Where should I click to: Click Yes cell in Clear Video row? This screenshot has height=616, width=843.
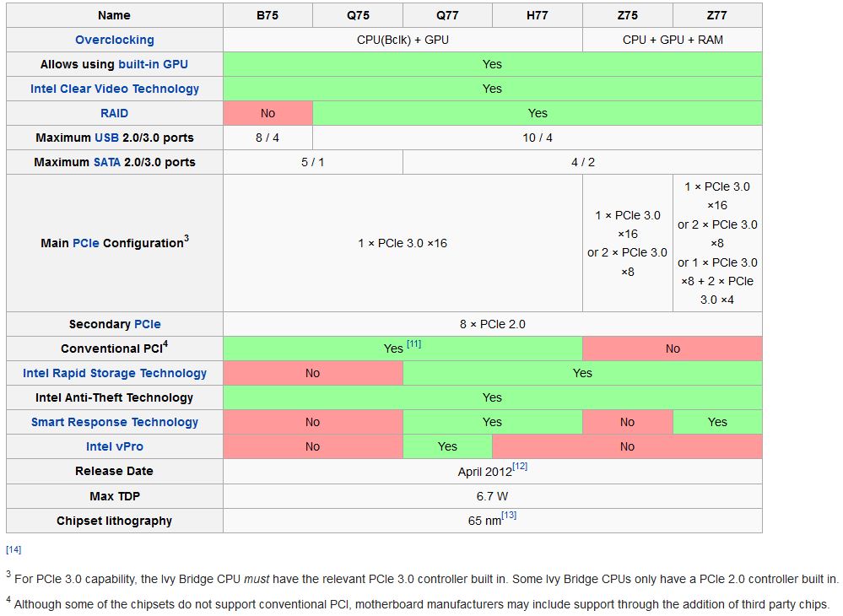coord(493,89)
